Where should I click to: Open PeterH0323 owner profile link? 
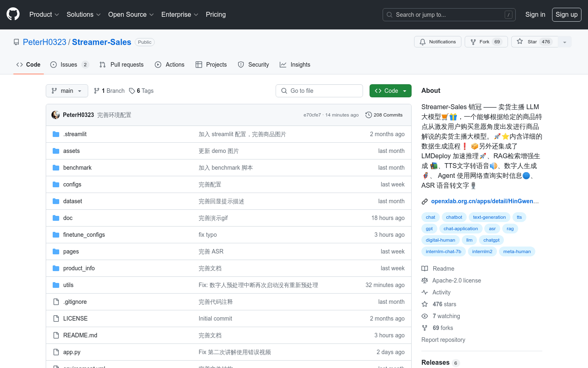pos(45,42)
